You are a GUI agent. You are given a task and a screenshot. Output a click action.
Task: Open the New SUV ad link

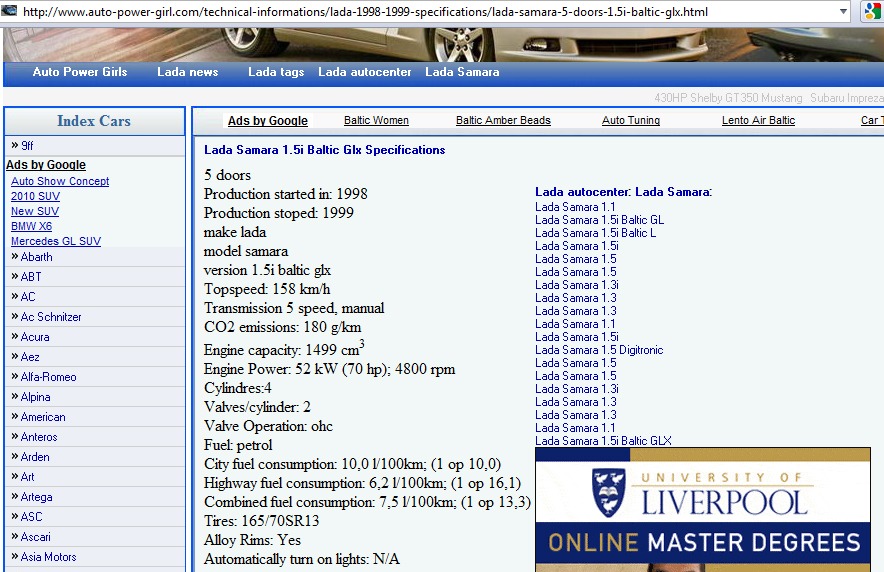coord(34,211)
